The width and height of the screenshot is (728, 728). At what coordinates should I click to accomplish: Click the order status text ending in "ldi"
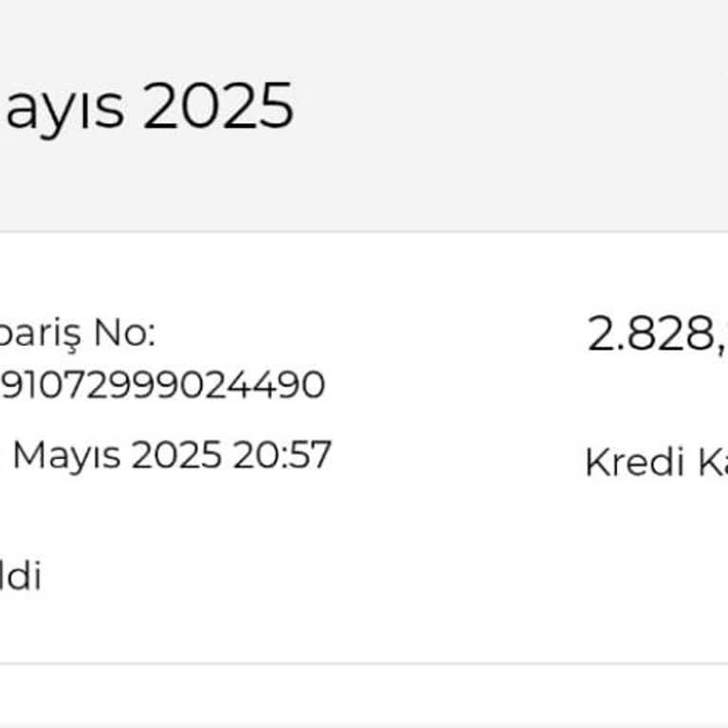[x=20, y=576]
